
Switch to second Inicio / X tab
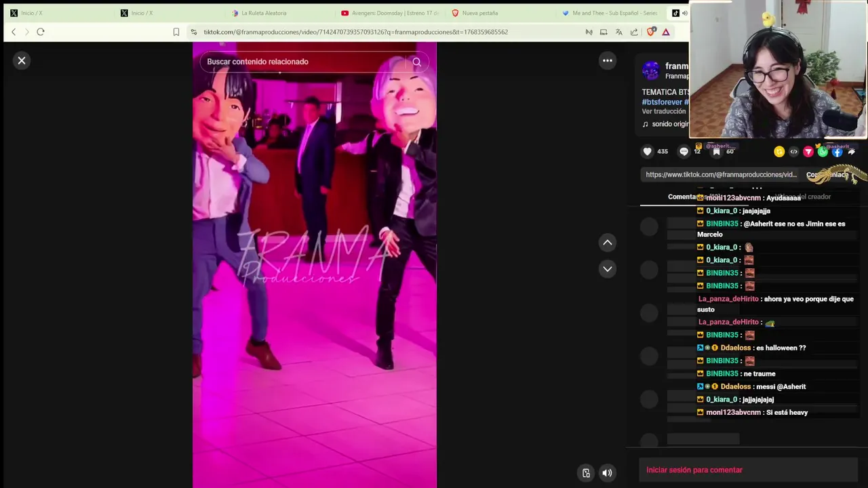pyautogui.click(x=170, y=13)
